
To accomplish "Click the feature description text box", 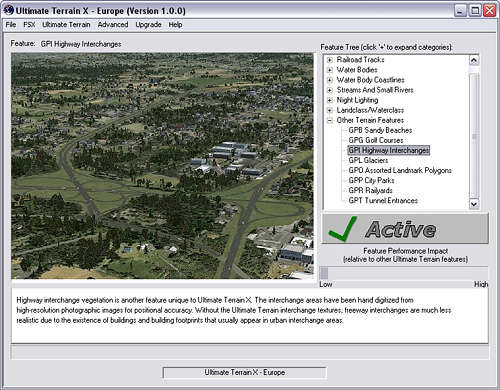I will pos(250,316).
